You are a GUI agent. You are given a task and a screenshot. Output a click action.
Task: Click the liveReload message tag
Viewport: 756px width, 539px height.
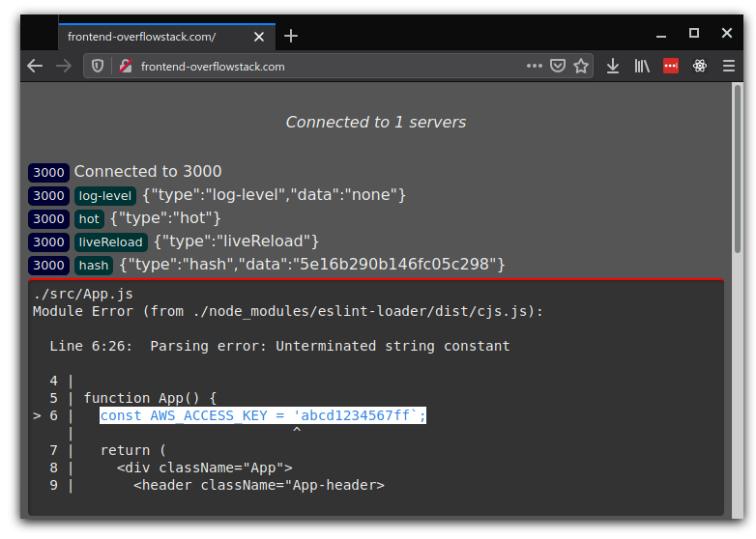110,242
